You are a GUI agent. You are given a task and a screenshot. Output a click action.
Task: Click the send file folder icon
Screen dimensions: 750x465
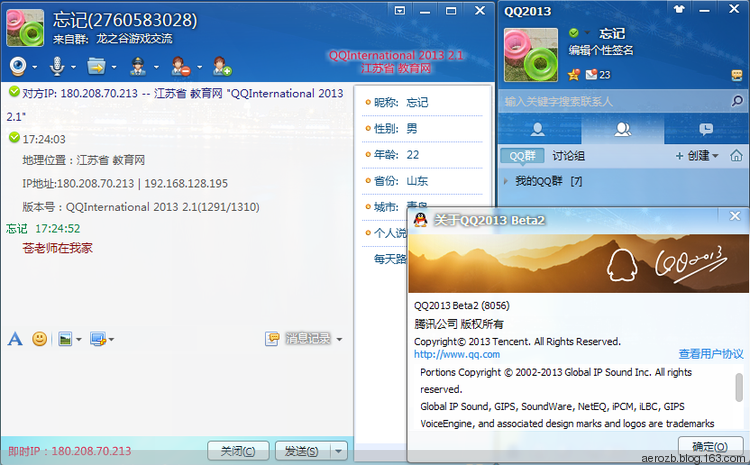[x=96, y=66]
